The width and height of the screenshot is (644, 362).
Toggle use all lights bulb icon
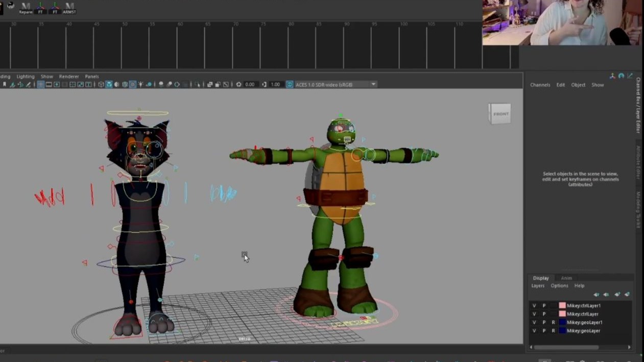click(140, 84)
